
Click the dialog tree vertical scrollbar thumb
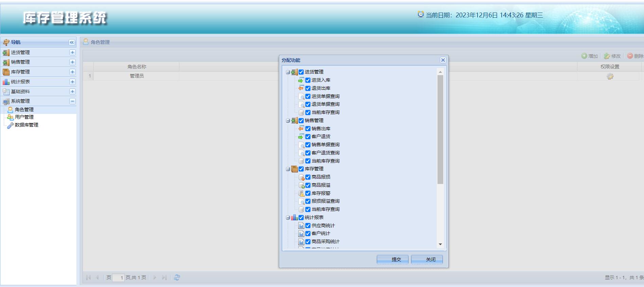pyautogui.click(x=440, y=130)
